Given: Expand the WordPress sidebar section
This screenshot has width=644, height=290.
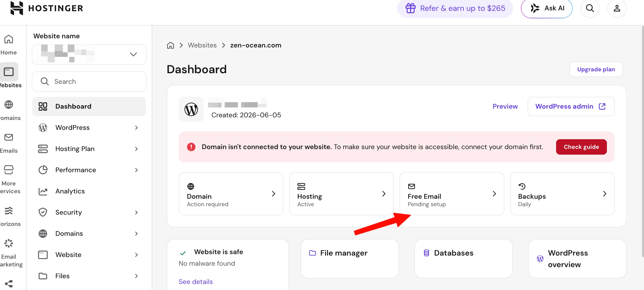Looking at the screenshot, I should (x=136, y=127).
